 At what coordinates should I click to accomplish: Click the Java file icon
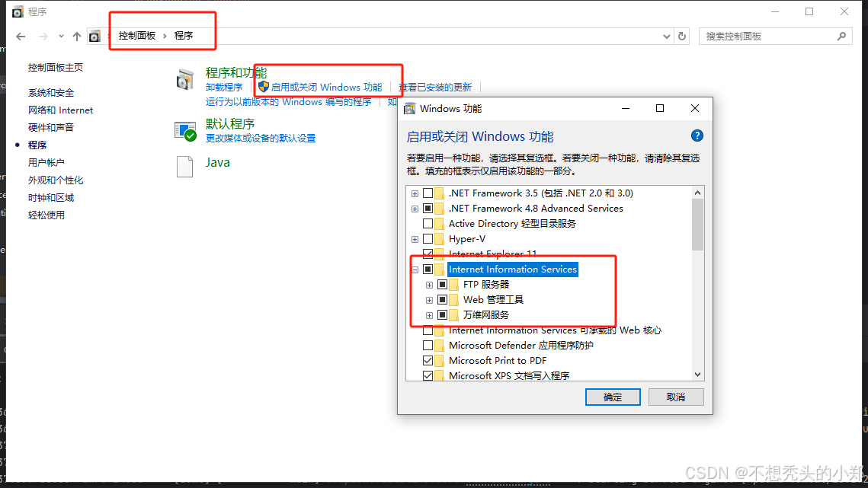point(185,166)
